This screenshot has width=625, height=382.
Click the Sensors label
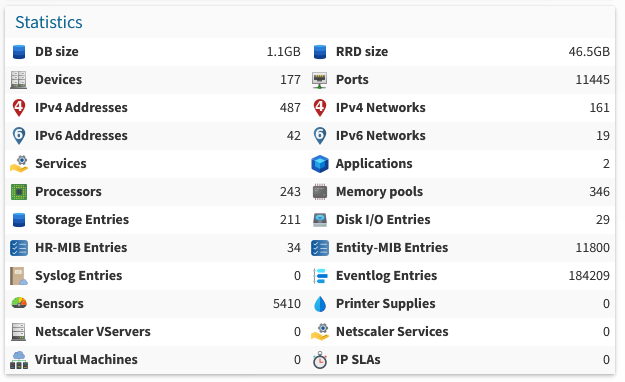coord(59,304)
